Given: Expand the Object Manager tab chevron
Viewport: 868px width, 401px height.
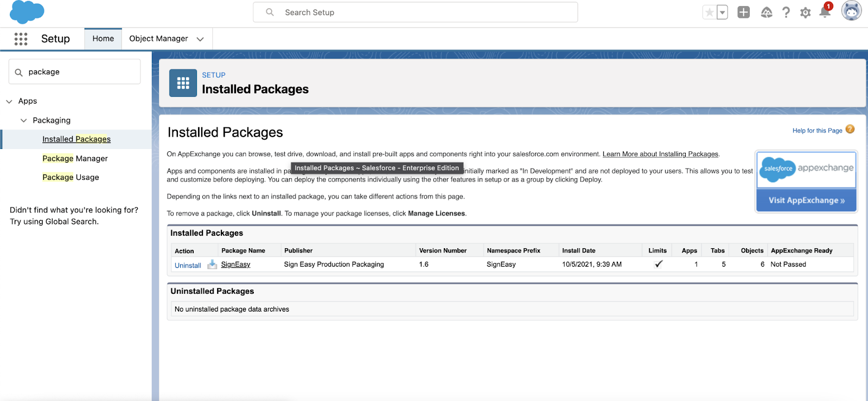Looking at the screenshot, I should point(200,39).
